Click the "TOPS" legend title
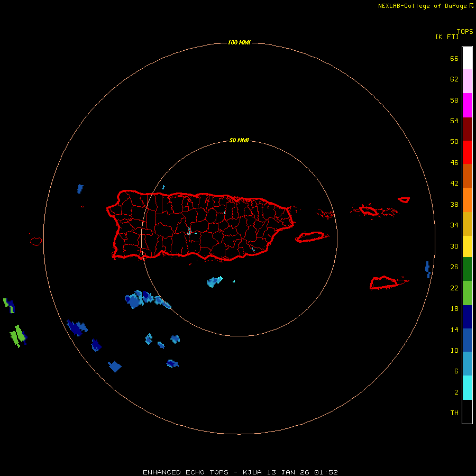This screenshot has height=476, width=476. (x=465, y=32)
